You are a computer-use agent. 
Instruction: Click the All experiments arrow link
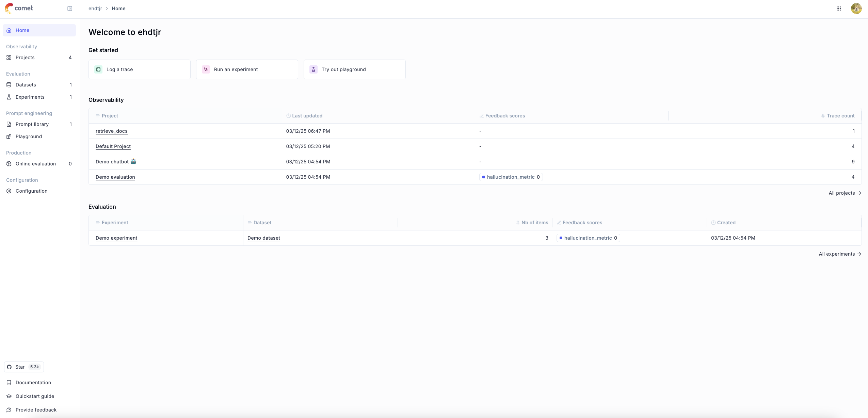pyautogui.click(x=840, y=254)
